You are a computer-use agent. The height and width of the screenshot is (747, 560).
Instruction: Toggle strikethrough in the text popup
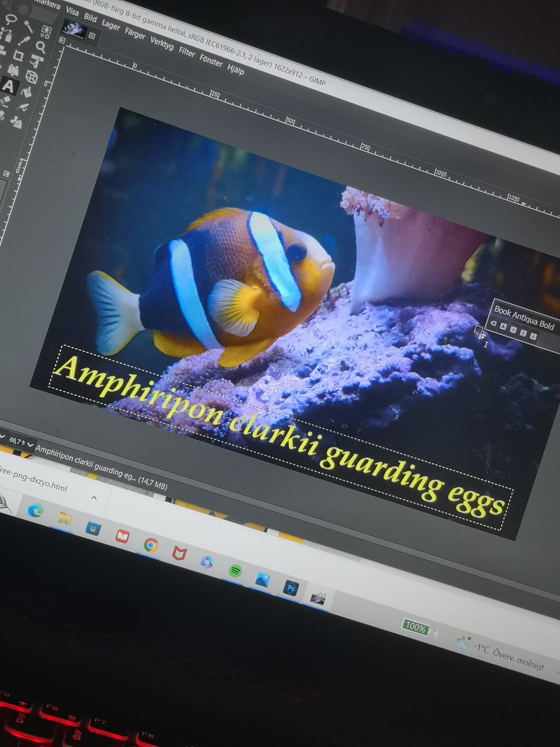coord(533,336)
